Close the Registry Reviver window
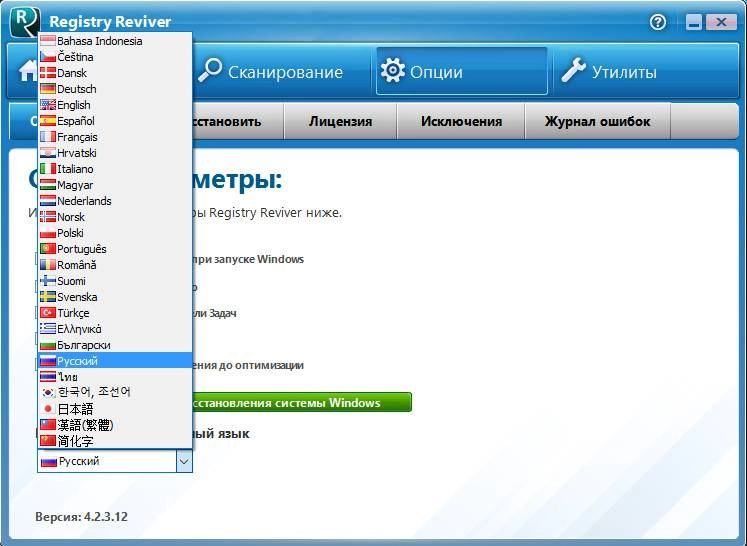Screen dimensions: 747x546 (721, 22)
